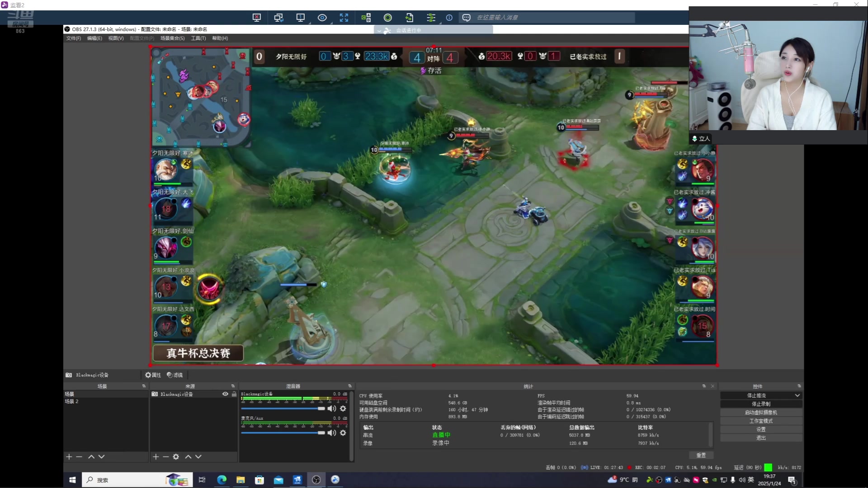Toggle visibility eye of Blackmagic设备 source

(x=225, y=394)
